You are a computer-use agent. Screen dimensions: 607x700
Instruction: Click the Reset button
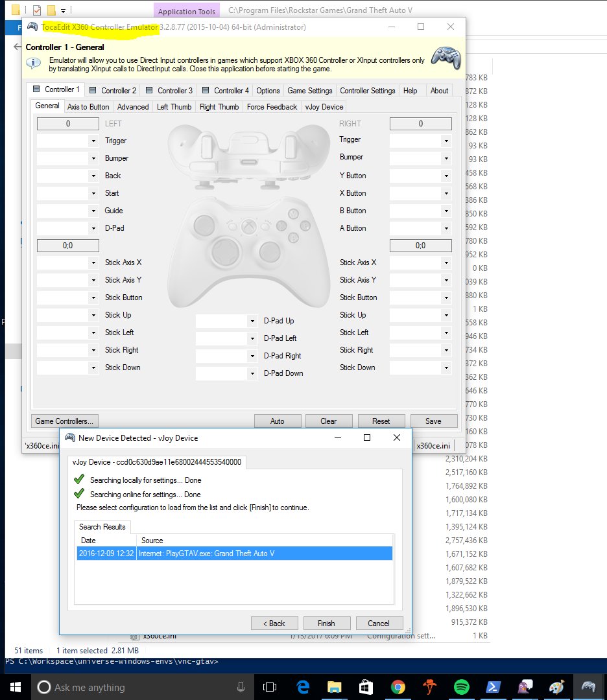tap(381, 421)
